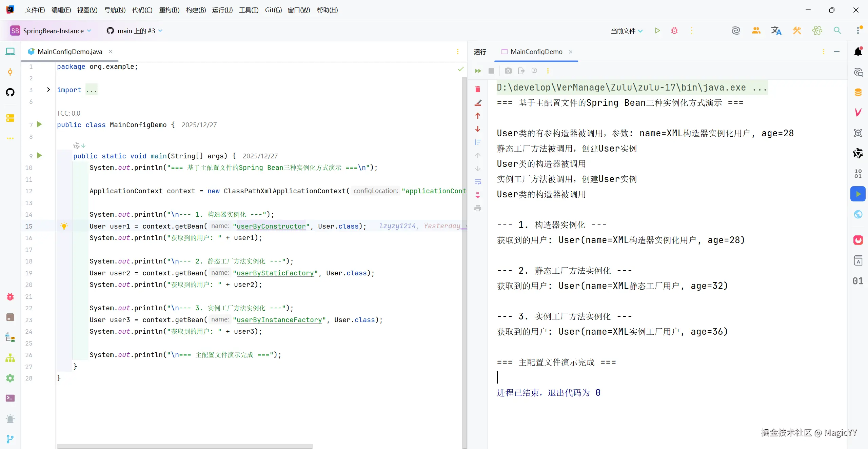Click the Rerun icon in Run panel

478,71
